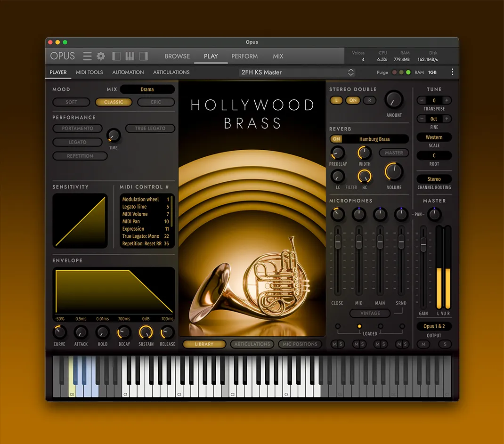Show the Library view button
Viewport: 504px width, 444px height.
(x=204, y=344)
